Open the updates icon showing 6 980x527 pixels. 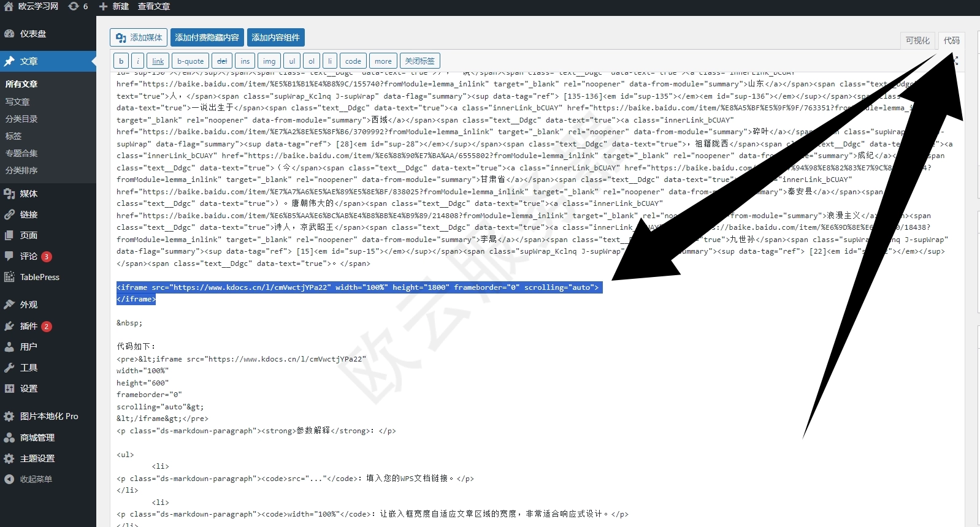coord(74,7)
